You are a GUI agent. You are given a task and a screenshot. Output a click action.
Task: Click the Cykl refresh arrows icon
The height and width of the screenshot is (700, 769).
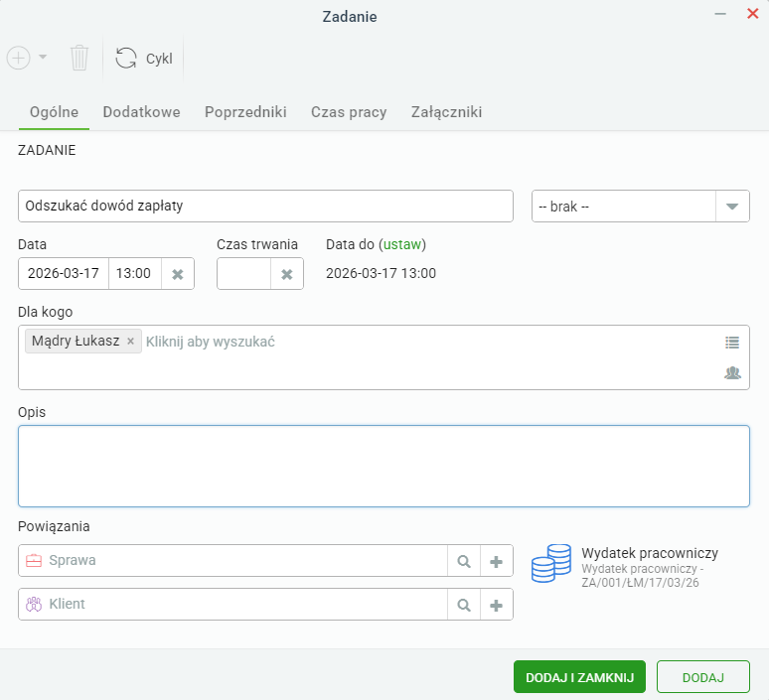126,58
